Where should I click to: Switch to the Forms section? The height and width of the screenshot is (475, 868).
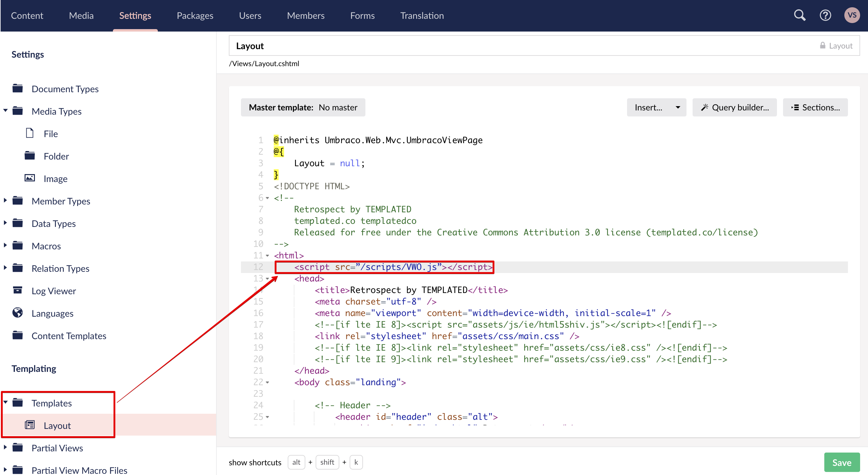362,15
